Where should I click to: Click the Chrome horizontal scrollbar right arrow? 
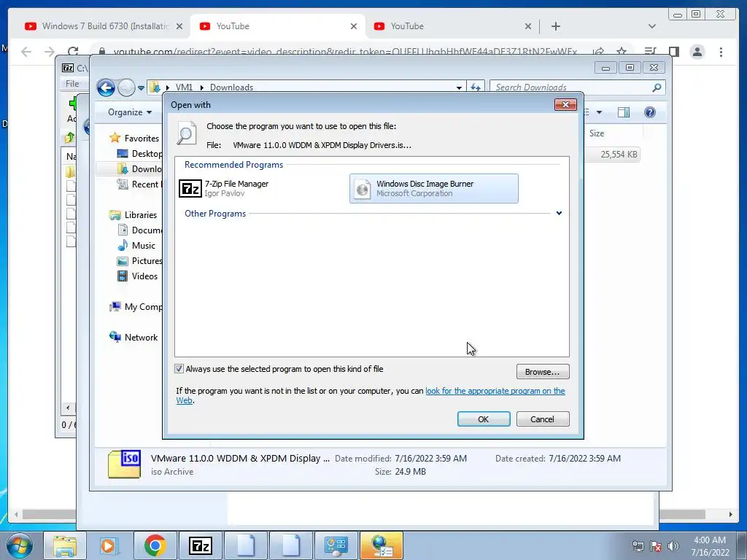[730, 514]
